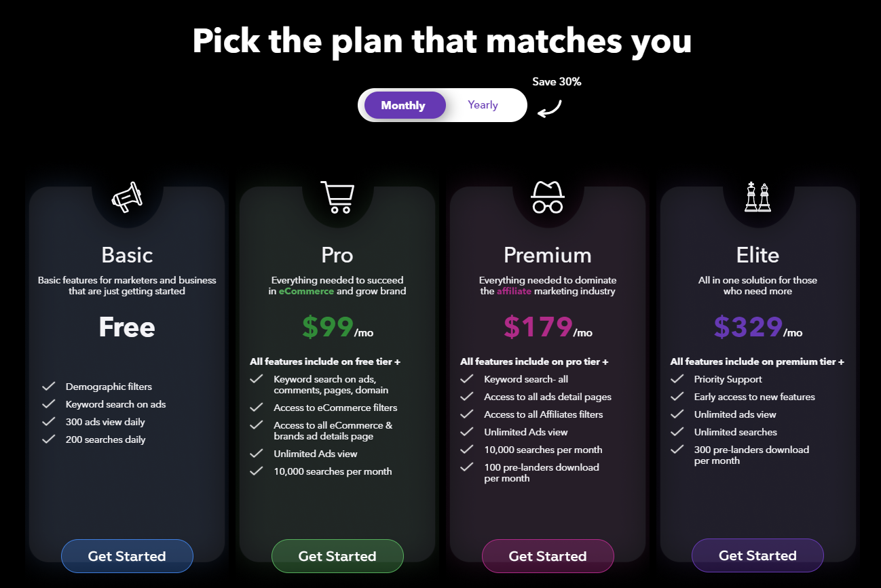The height and width of the screenshot is (588, 881).
Task: Click the pink affiliate highlighted word
Action: [x=514, y=291]
